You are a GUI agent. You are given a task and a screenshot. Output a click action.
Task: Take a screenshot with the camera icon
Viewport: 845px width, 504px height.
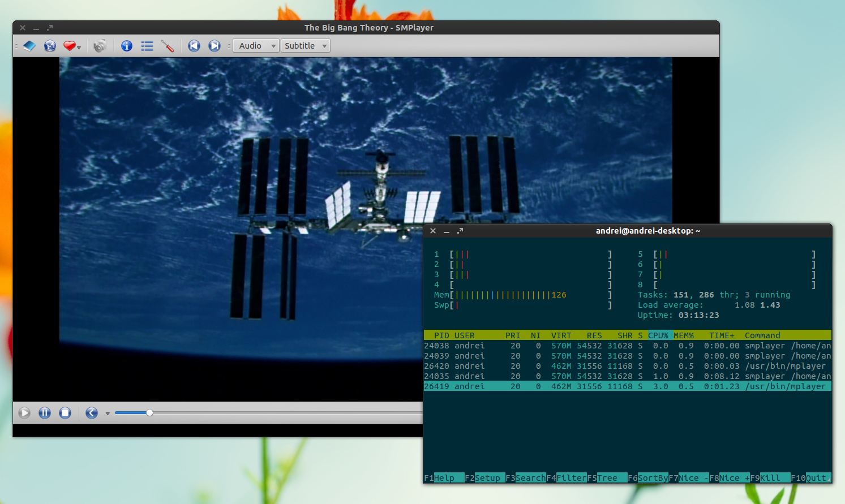(x=100, y=46)
